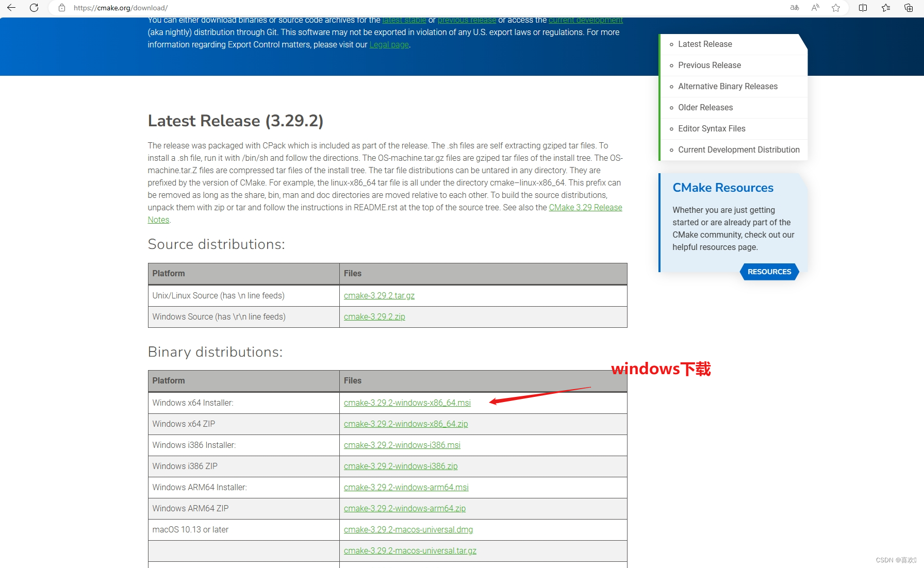Add page to favorites with star icon

click(836, 8)
